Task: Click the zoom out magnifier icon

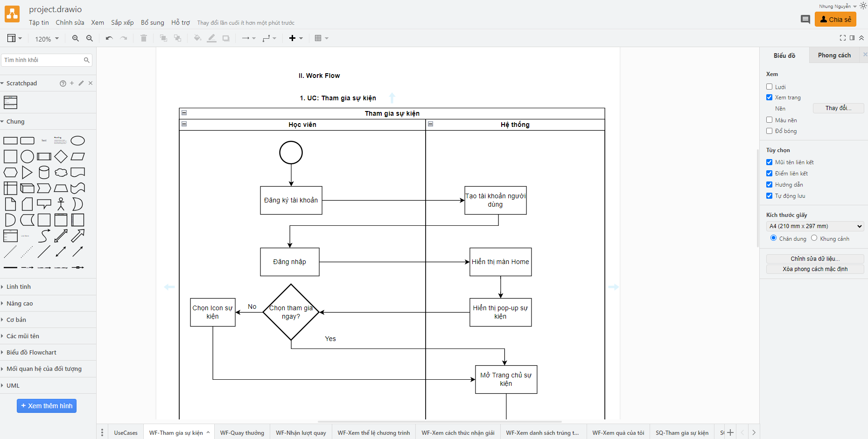Action: click(x=90, y=38)
